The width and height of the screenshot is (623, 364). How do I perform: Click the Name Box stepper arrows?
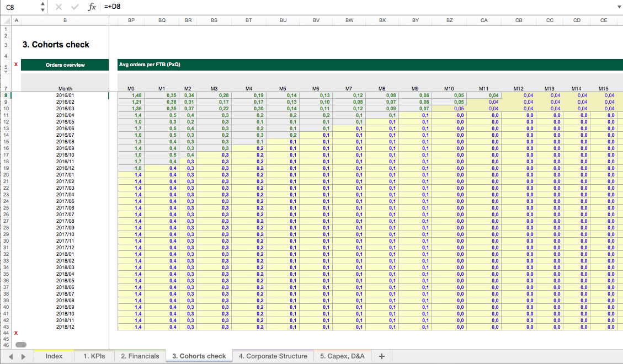(x=42, y=7)
